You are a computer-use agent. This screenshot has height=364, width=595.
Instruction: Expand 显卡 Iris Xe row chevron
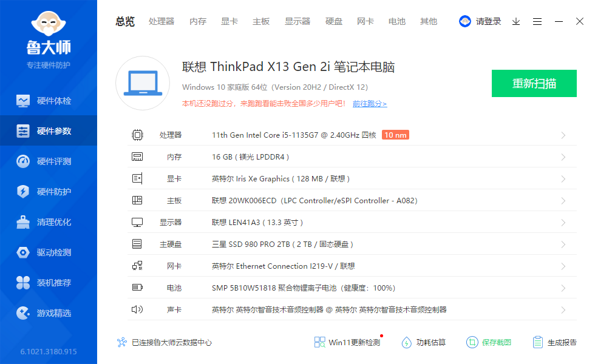[563, 179]
